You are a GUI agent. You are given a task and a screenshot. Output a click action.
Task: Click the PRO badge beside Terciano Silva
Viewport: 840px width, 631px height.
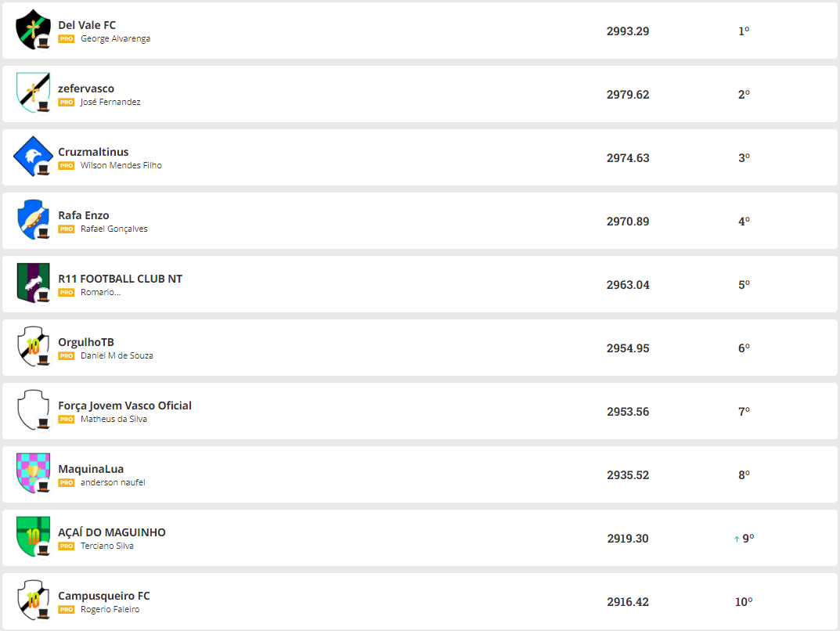(67, 546)
